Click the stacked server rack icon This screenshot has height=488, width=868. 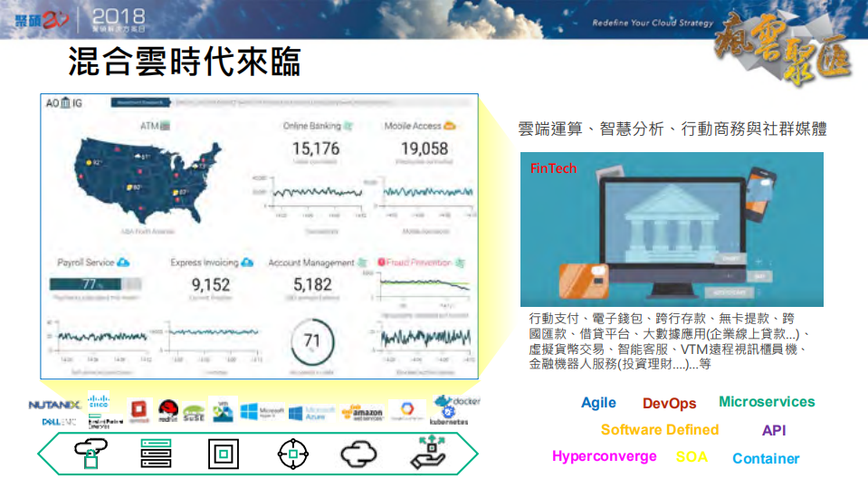pyautogui.click(x=156, y=453)
